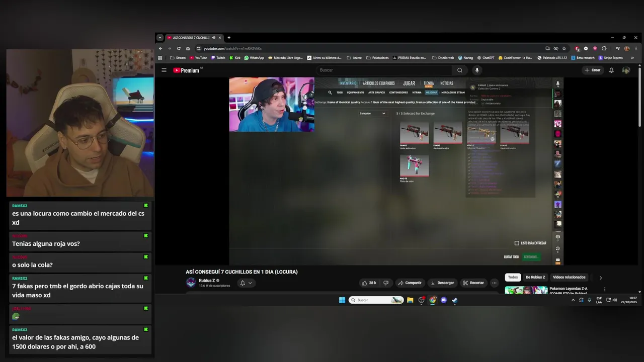This screenshot has height=362, width=644.
Task: Click the Chrome address bar
Action: pos(370,49)
